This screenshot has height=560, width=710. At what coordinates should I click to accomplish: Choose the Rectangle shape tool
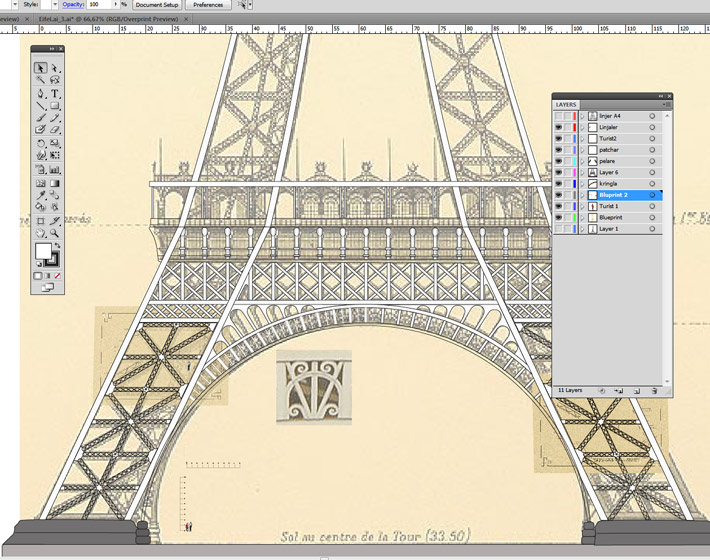pos(56,105)
